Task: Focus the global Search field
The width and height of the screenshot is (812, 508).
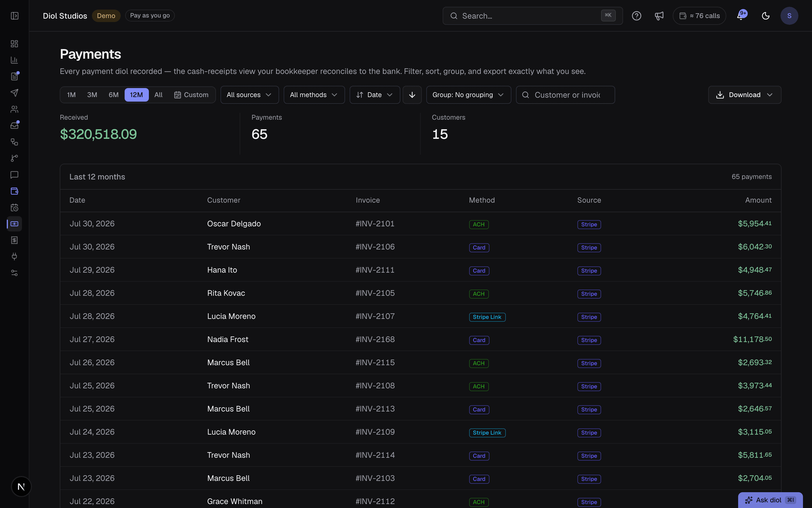Action: tap(533, 16)
